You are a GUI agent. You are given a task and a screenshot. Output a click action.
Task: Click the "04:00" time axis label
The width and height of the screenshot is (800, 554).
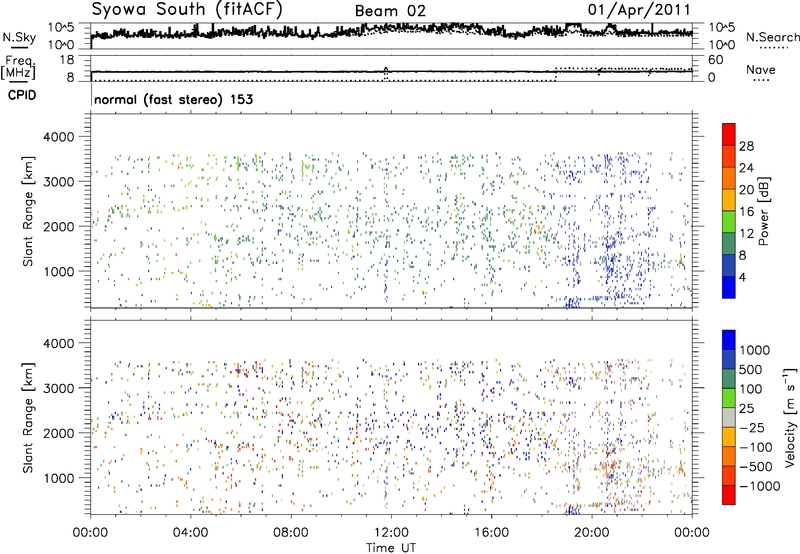click(191, 533)
